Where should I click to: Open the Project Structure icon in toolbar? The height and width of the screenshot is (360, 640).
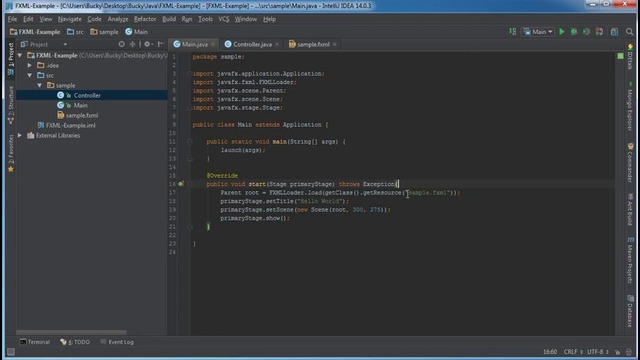pyautogui.click(x=614, y=32)
